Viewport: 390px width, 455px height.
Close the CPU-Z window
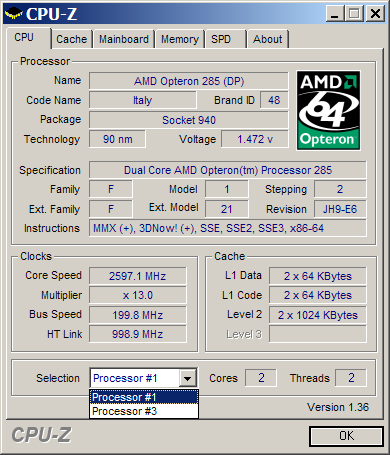pyautogui.click(x=375, y=14)
